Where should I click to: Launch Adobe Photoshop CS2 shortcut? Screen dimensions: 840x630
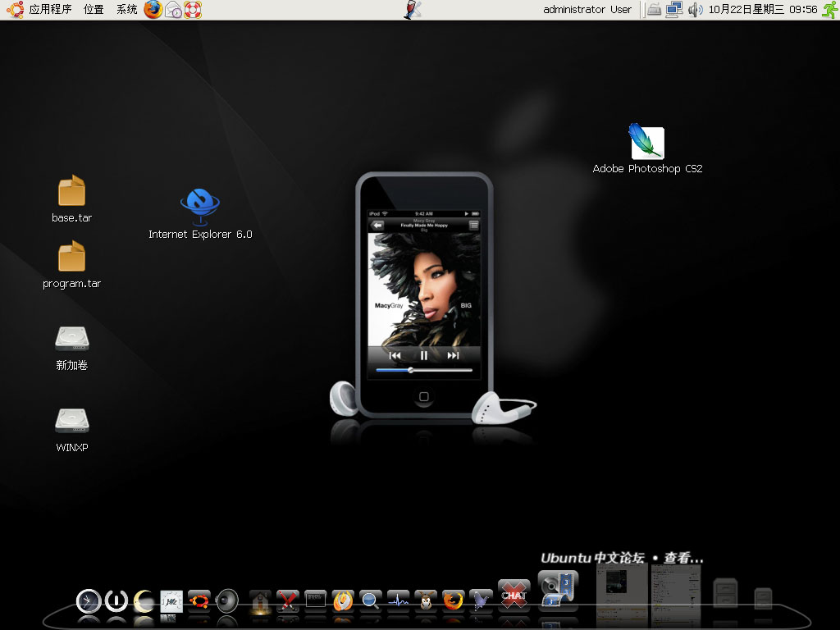point(647,148)
